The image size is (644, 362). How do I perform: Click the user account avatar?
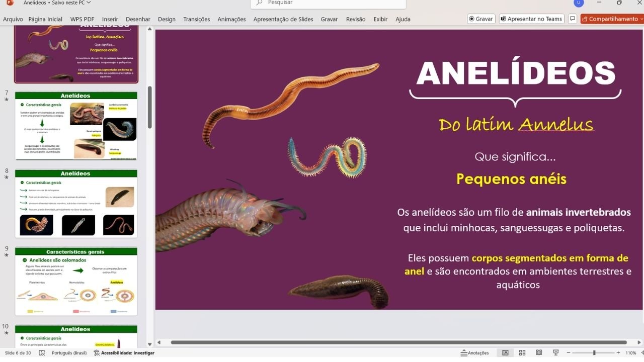[x=579, y=3]
